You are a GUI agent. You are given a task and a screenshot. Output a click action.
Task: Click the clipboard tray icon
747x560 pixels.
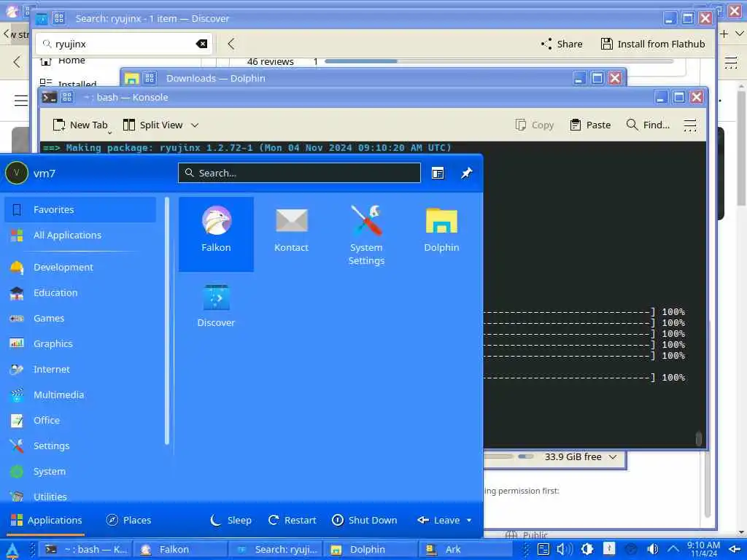click(543, 550)
